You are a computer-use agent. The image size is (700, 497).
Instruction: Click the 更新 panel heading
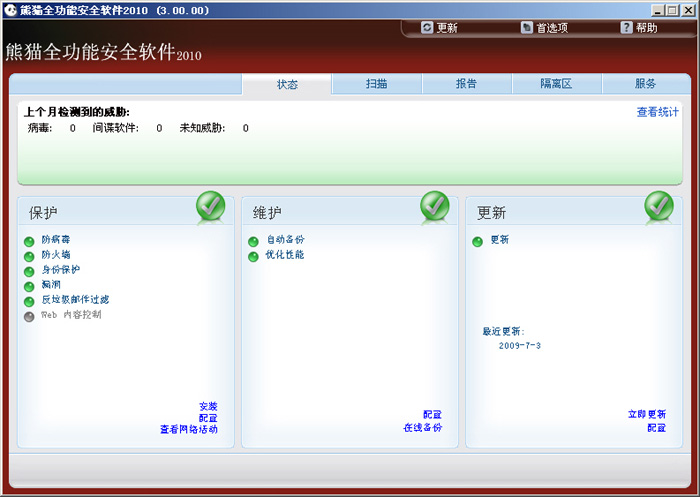pyautogui.click(x=492, y=213)
